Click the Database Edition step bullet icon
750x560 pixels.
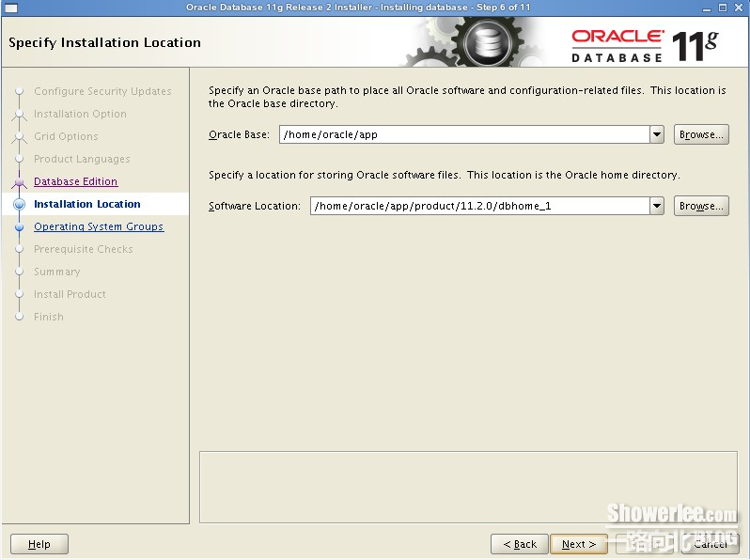coord(19,182)
